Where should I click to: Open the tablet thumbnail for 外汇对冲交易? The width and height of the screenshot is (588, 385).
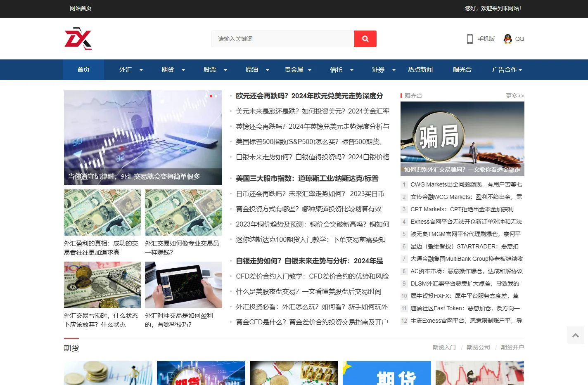coord(183,285)
